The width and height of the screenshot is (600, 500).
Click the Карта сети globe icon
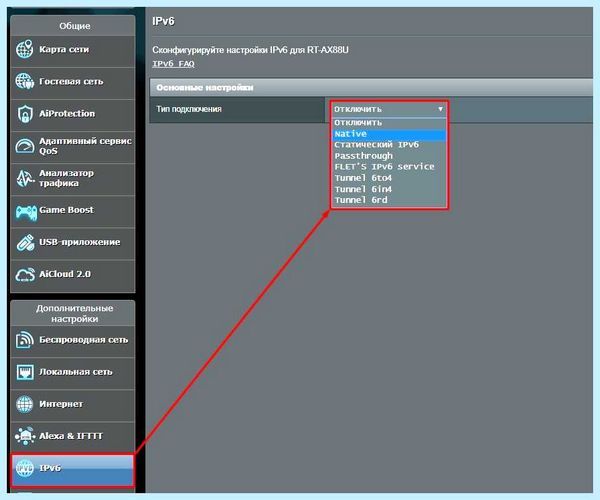tap(24, 49)
